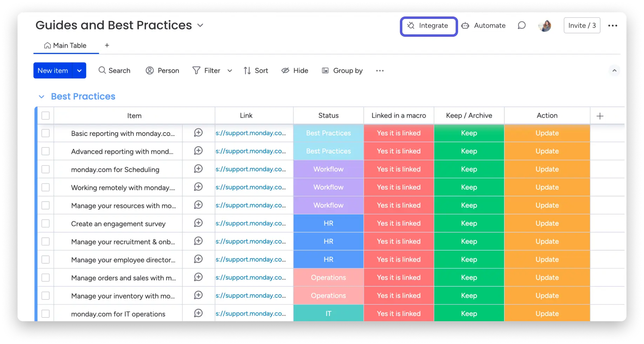
Task: Open the Search tool
Action: point(114,71)
